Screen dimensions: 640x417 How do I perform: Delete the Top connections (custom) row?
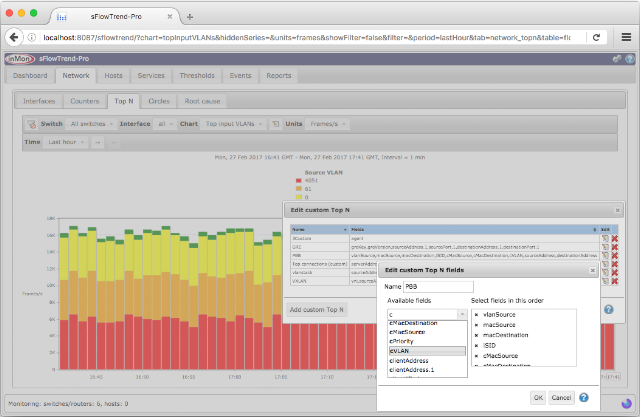(614, 264)
